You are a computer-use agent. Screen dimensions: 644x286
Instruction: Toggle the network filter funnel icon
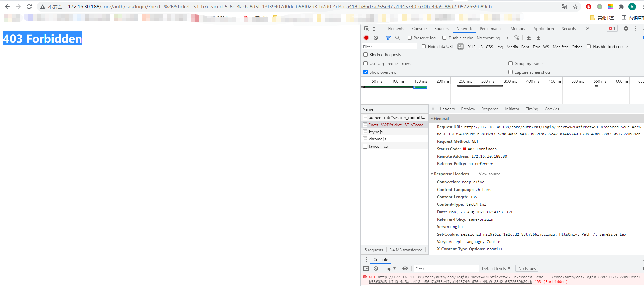(388, 38)
